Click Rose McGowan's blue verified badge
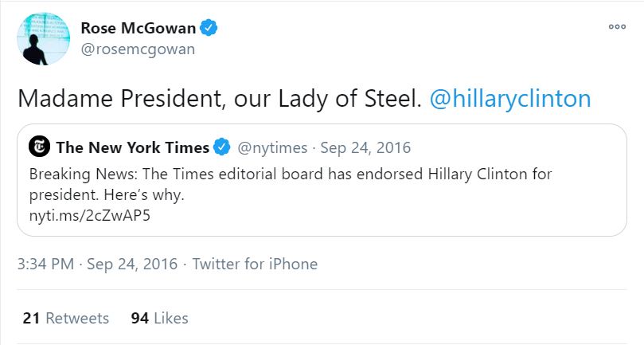The width and height of the screenshot is (644, 345). (209, 29)
